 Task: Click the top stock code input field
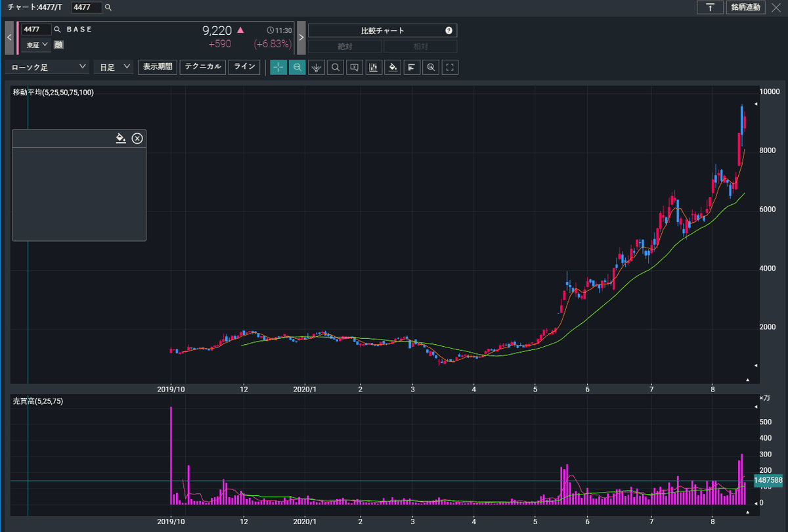86,7
